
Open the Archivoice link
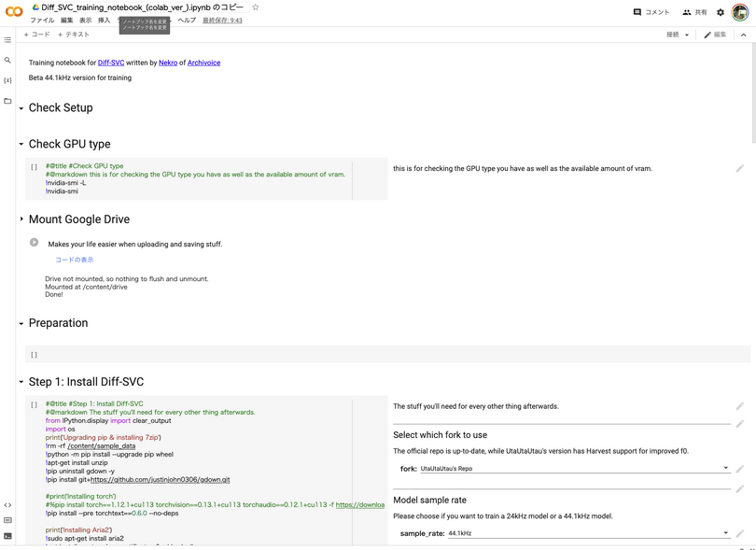click(204, 63)
